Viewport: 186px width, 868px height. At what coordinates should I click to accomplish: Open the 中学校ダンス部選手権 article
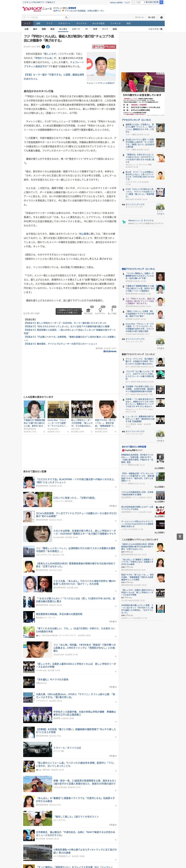click(x=84, y=713)
